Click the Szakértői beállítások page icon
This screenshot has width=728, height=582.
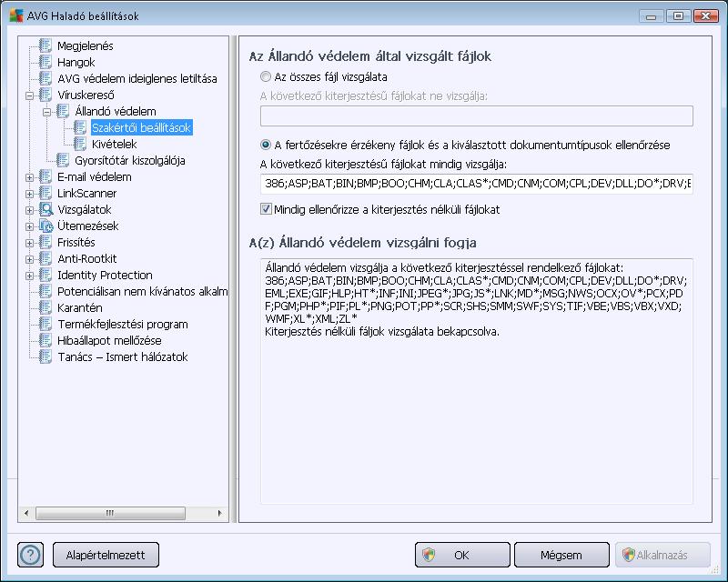[80, 127]
